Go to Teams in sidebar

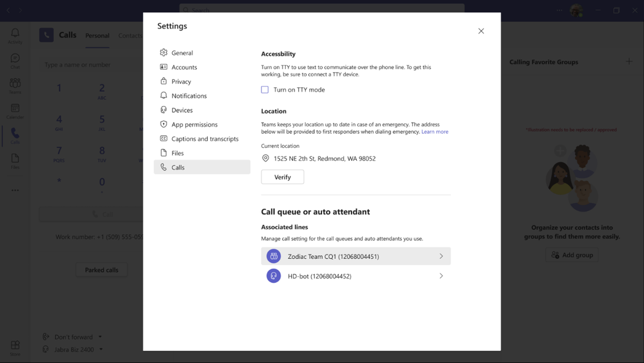coord(15,86)
